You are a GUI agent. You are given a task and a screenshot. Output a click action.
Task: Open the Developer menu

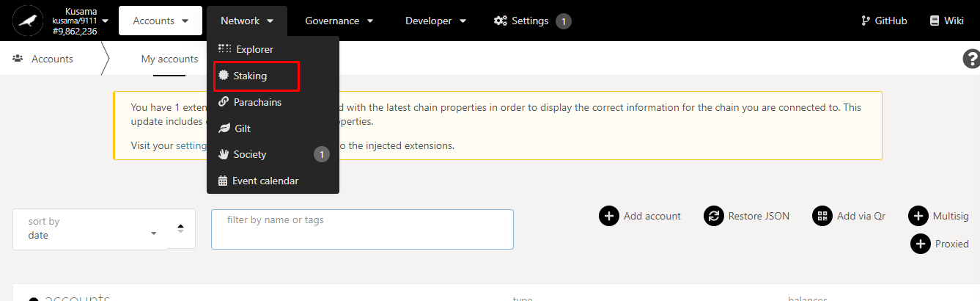coord(435,21)
